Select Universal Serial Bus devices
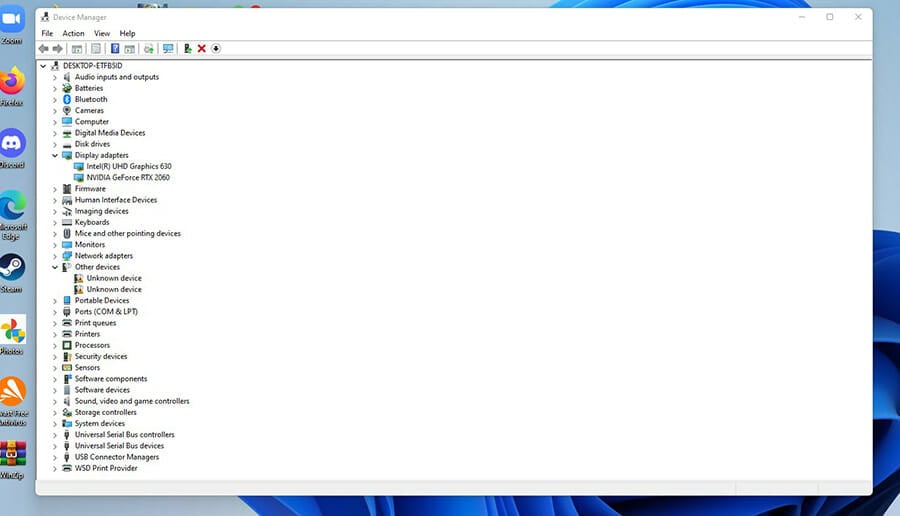This screenshot has height=516, width=900. [119, 446]
